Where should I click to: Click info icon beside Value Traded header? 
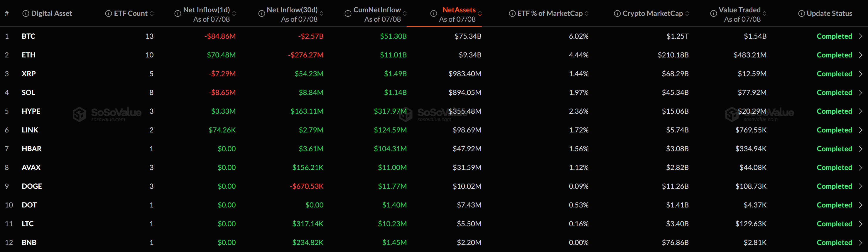click(x=713, y=13)
